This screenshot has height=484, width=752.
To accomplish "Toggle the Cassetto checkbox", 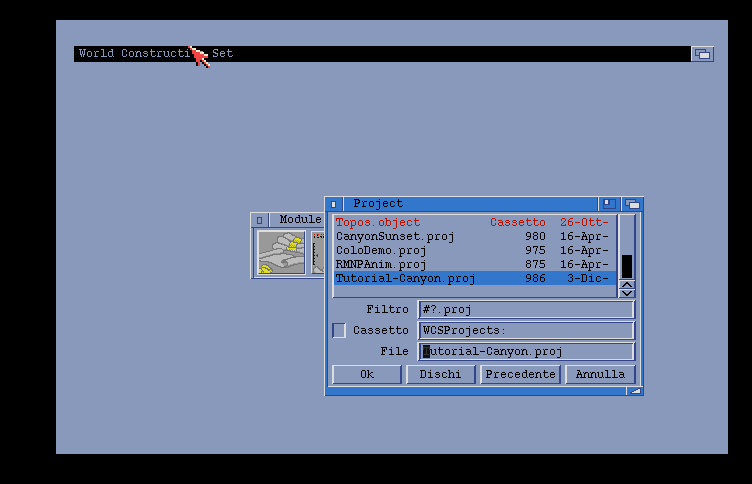I will click(x=339, y=330).
